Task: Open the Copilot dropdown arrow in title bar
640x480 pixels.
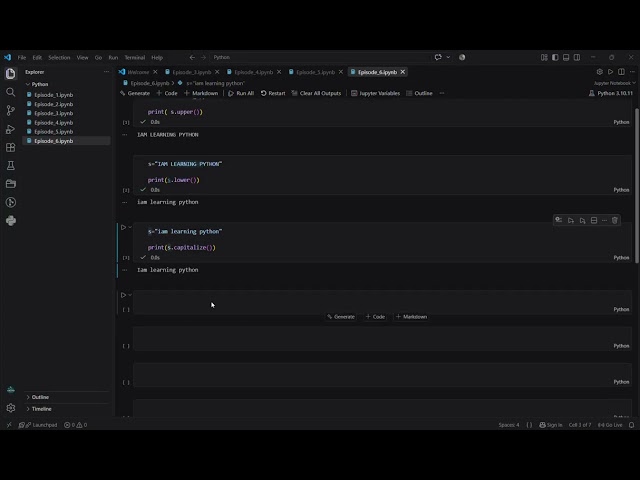Action: coord(448,57)
